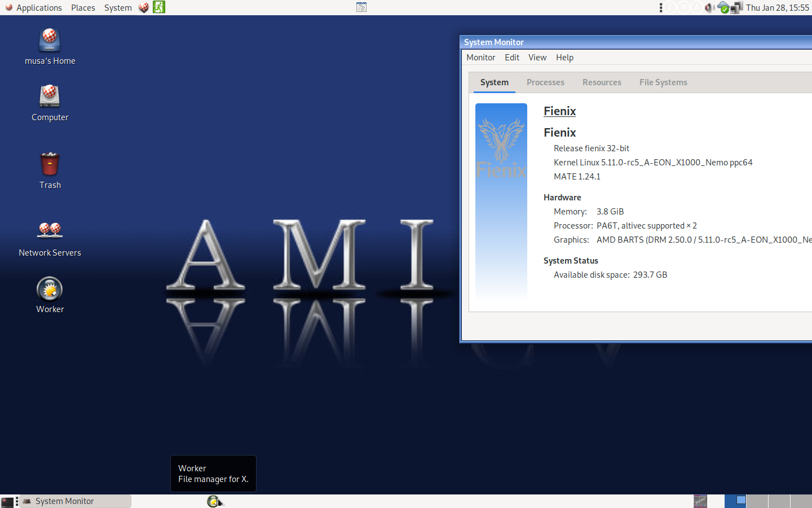Expand the Places menu
The image size is (812, 508).
(x=83, y=8)
